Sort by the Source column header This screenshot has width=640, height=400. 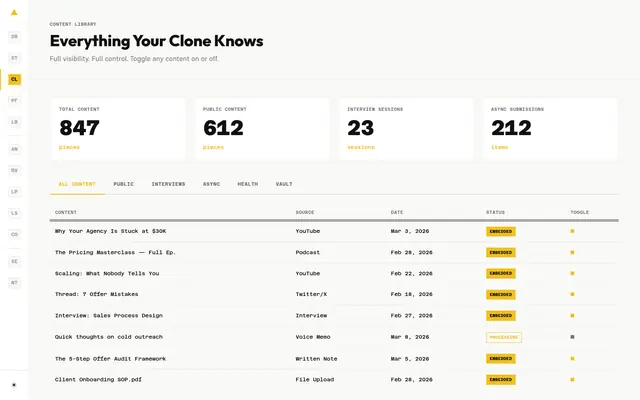click(305, 212)
